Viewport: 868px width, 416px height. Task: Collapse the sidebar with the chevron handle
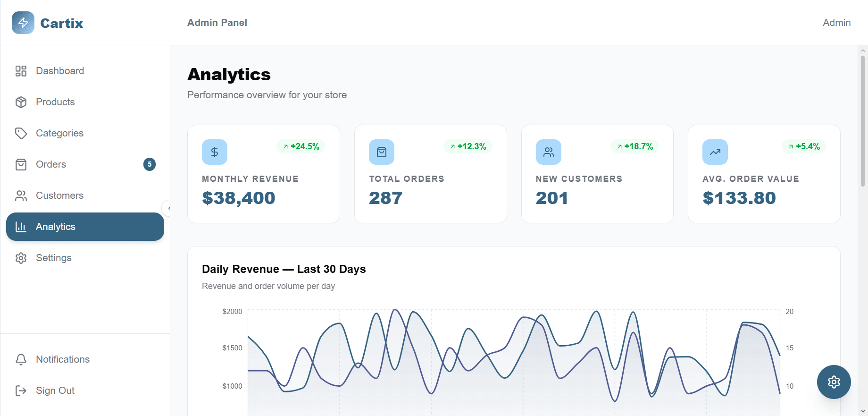[x=168, y=208]
